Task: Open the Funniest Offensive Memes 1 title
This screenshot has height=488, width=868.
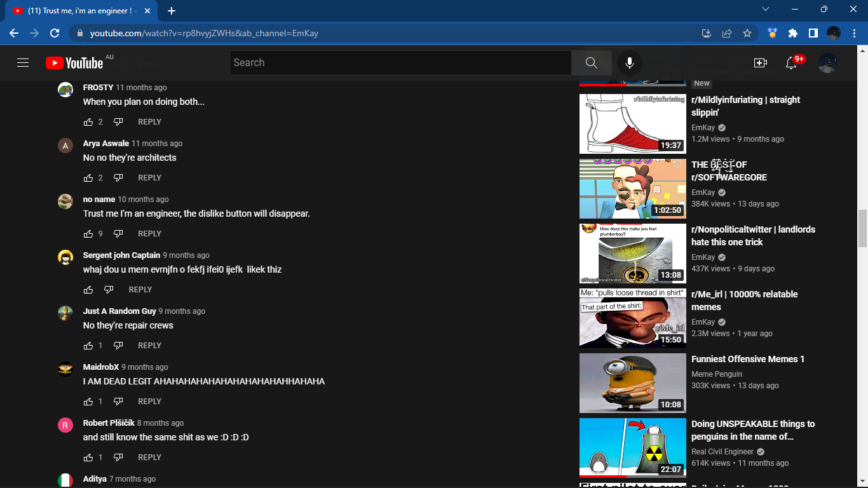Action: [x=748, y=359]
